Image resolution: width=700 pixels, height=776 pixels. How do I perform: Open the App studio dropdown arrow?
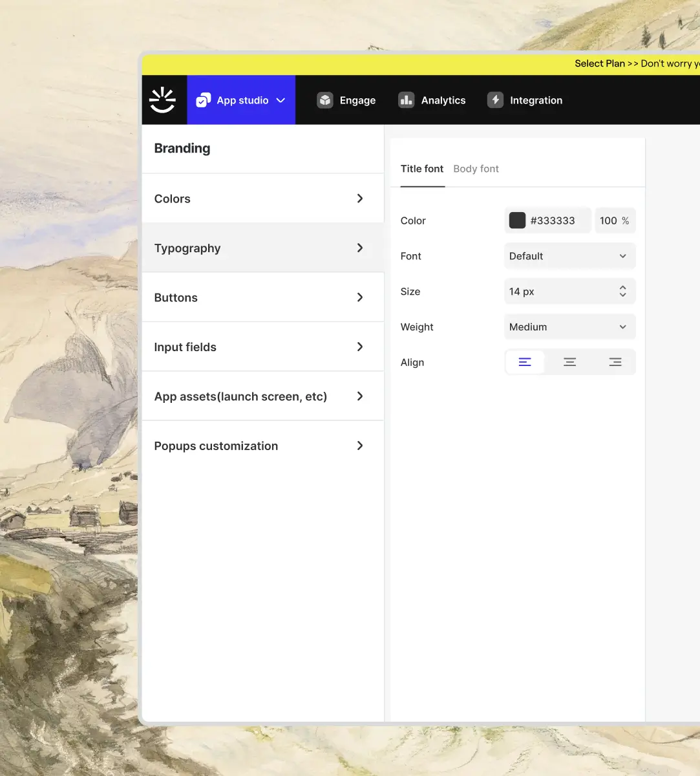point(281,100)
